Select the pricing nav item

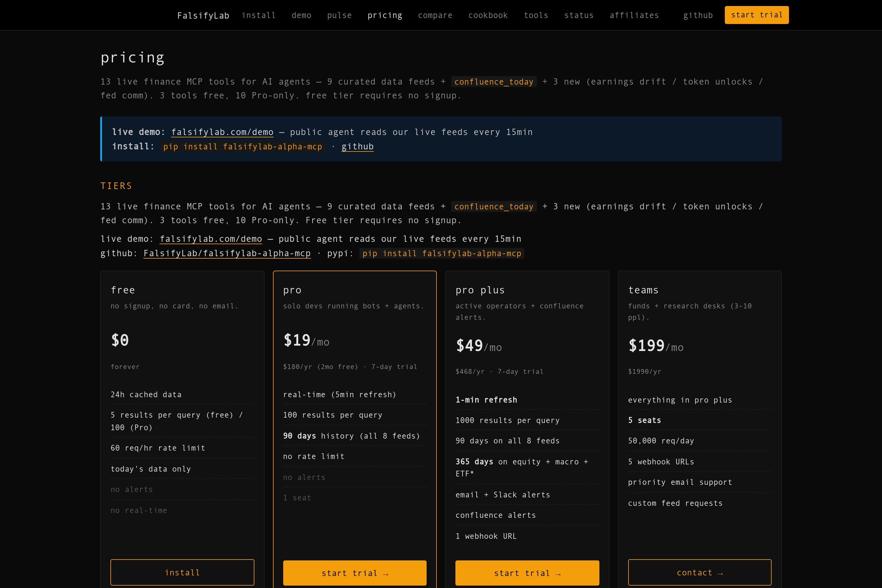(385, 15)
